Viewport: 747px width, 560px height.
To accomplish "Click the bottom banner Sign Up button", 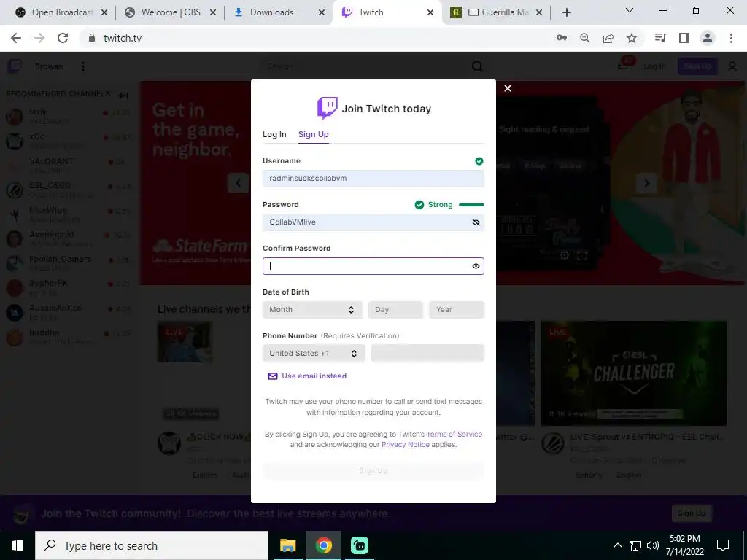I will 692,513.
